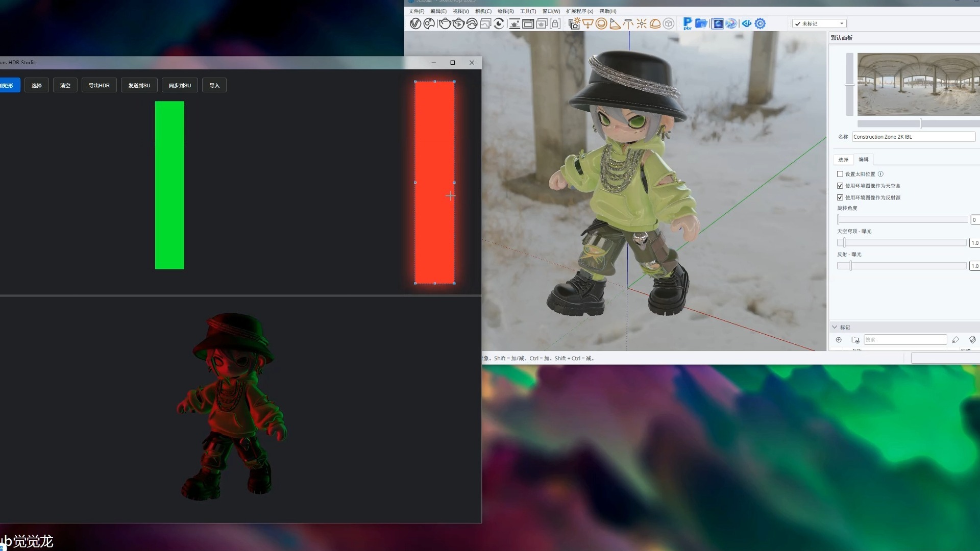980x551 pixels.
Task: Collapse the 标记 panel section
Action: click(835, 327)
